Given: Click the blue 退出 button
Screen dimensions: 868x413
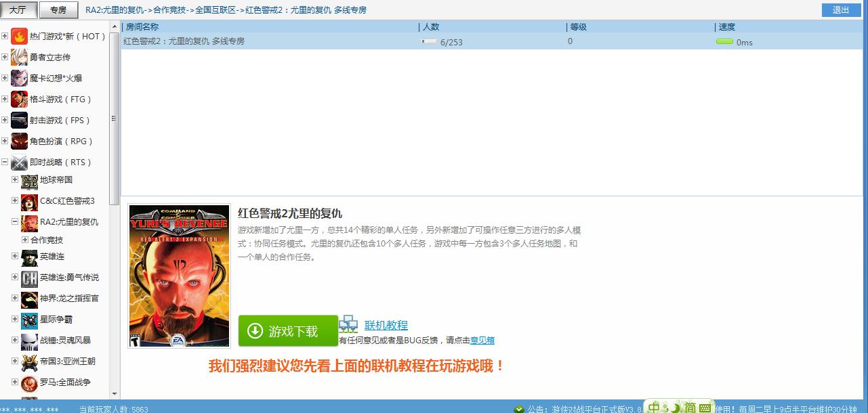Looking at the screenshot, I should click(840, 10).
